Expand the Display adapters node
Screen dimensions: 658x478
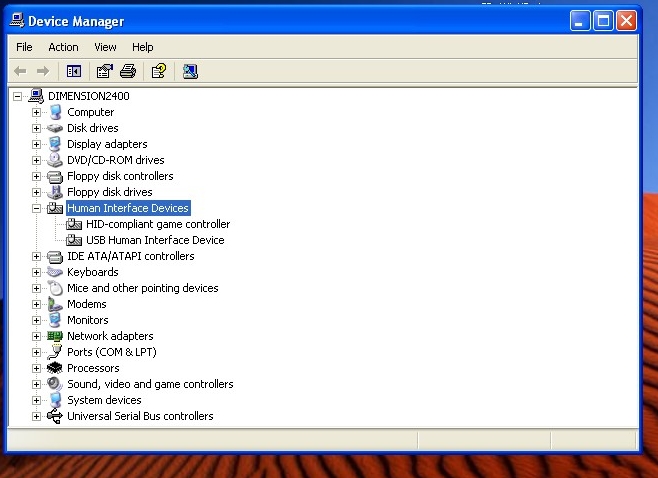point(37,144)
